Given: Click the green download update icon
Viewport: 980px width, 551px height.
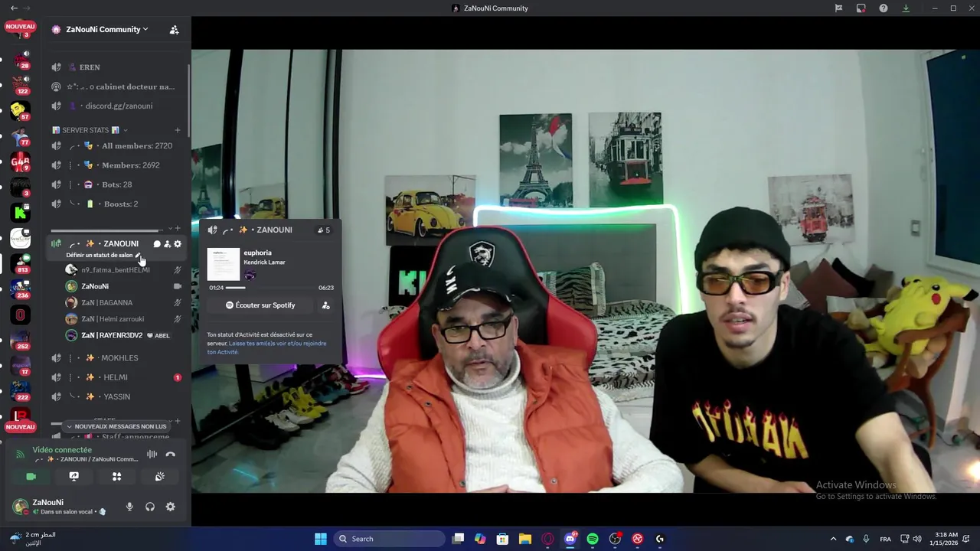Looking at the screenshot, I should (906, 8).
